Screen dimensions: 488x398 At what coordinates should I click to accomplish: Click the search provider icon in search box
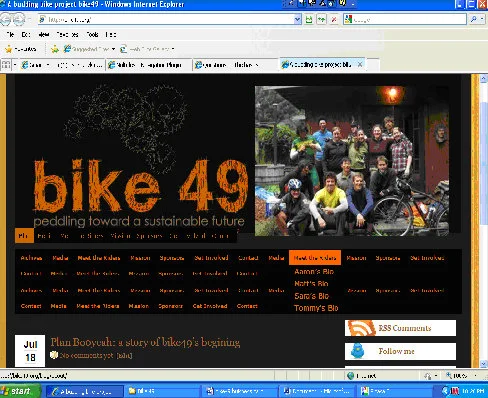pos(348,19)
